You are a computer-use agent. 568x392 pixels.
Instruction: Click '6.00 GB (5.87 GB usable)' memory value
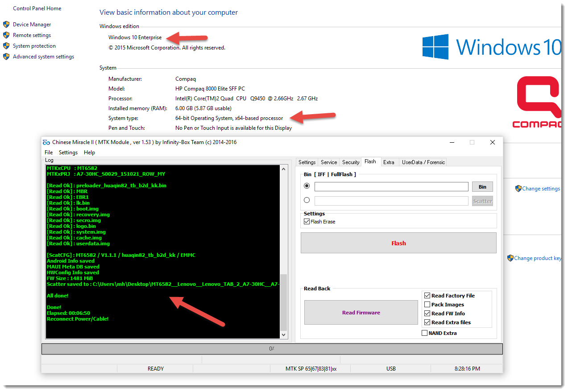(203, 108)
